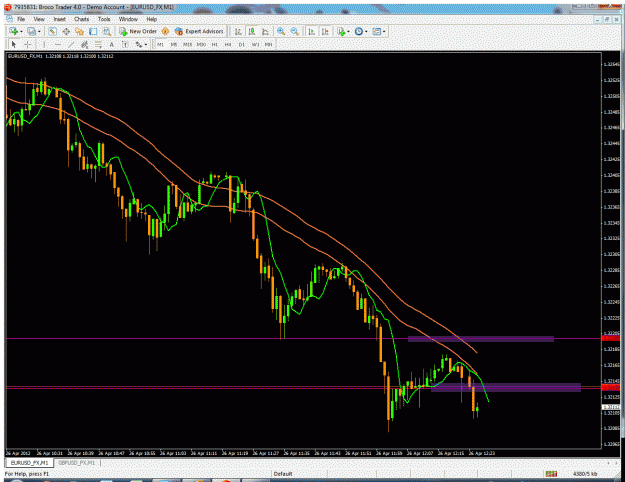Click the New Order button
This screenshot has width=625, height=482.
138,31
